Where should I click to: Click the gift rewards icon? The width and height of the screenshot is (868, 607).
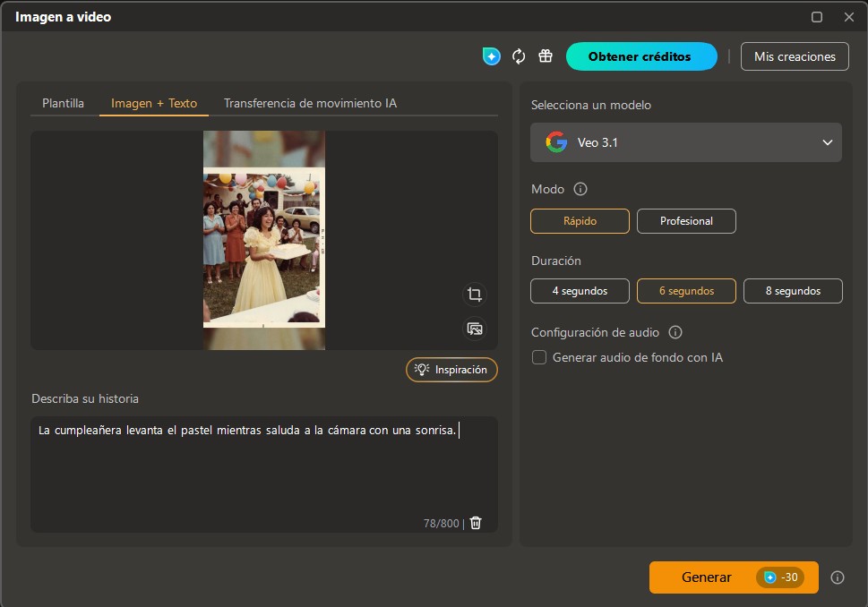[546, 56]
